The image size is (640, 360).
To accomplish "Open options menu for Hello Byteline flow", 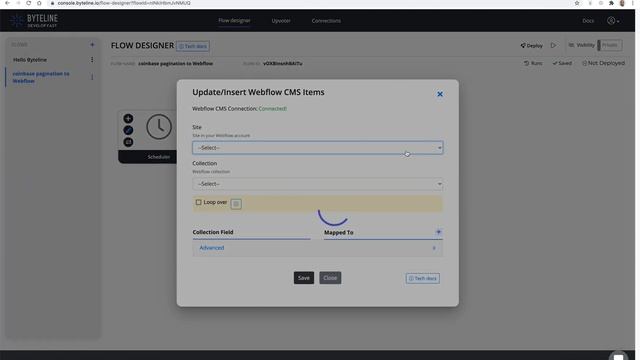I will point(92,60).
